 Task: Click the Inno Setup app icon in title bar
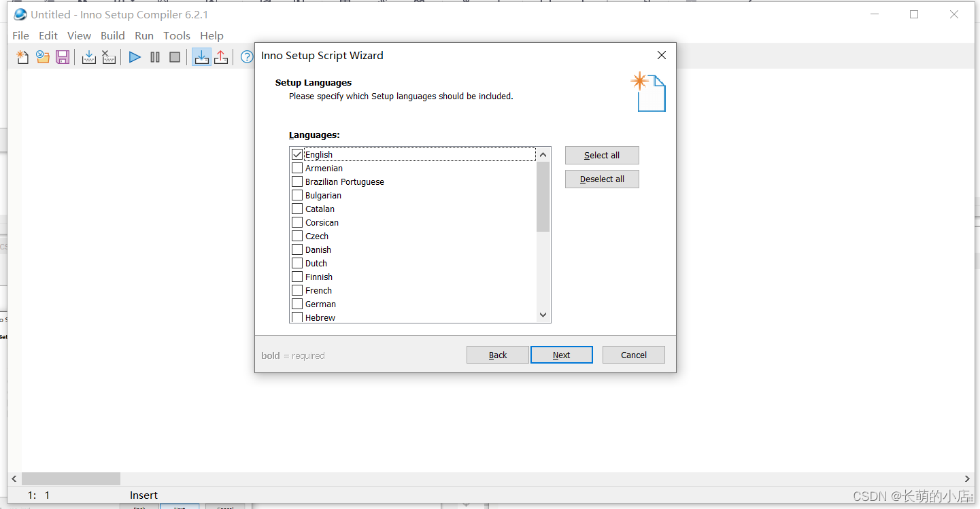(20, 14)
